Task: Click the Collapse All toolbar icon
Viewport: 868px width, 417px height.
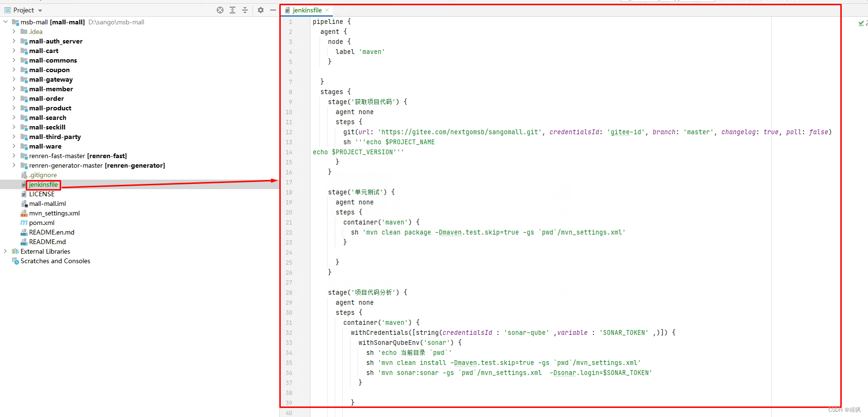Action: 245,10
